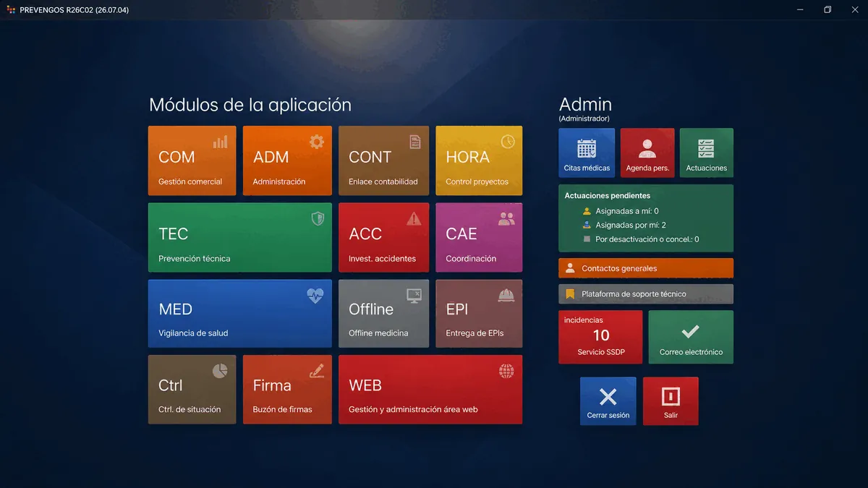The height and width of the screenshot is (488, 868).
Task: Open Plataforma de soporte técnico
Action: coord(646,294)
